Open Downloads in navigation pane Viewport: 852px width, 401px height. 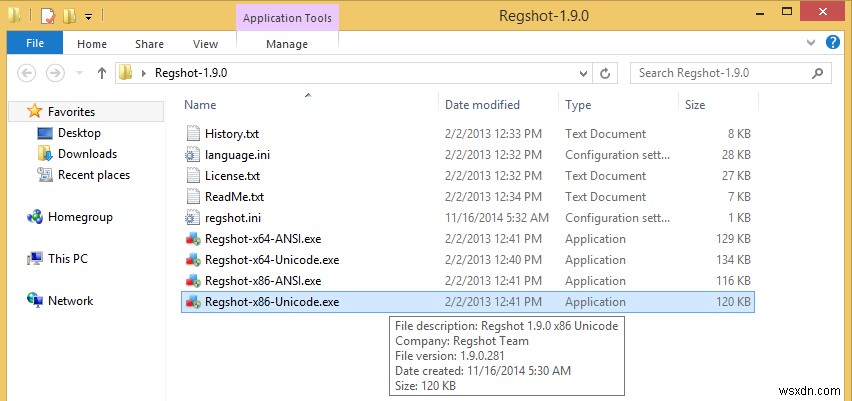[x=87, y=154]
